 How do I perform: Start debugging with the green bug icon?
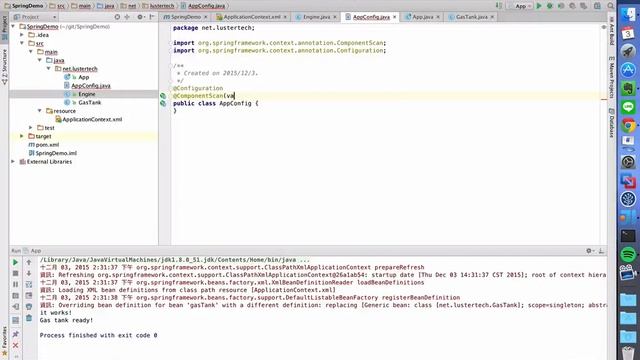coord(550,6)
